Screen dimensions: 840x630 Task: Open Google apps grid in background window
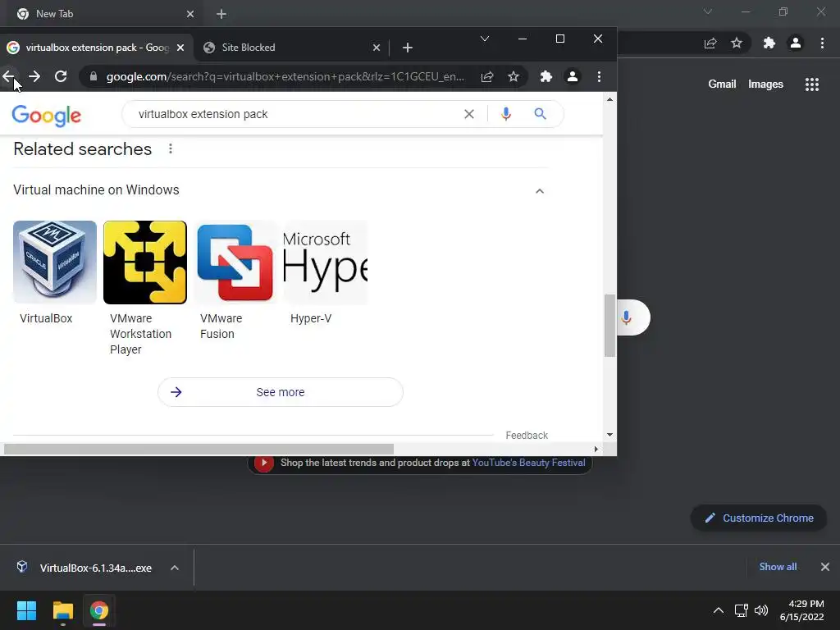(811, 84)
